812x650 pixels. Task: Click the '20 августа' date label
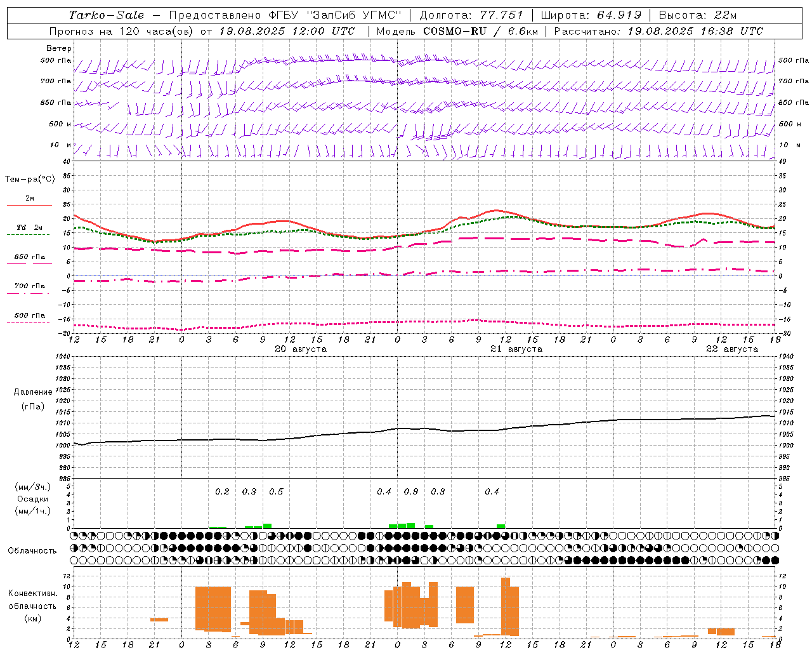301,349
